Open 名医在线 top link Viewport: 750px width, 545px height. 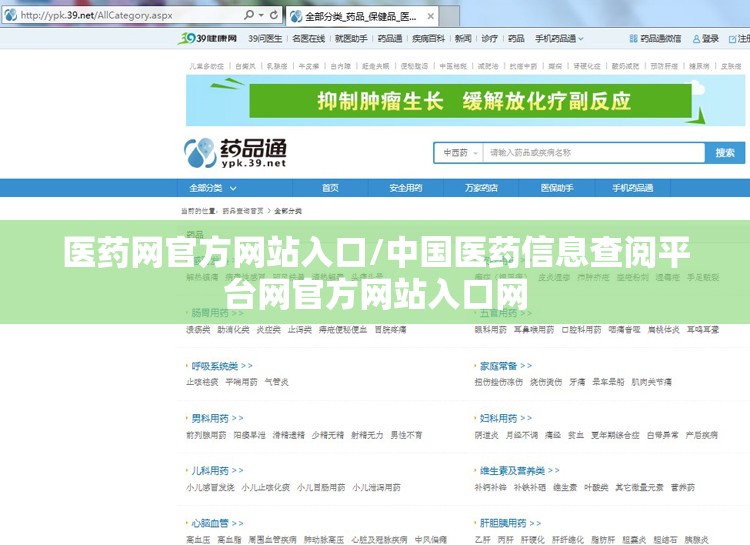point(309,38)
